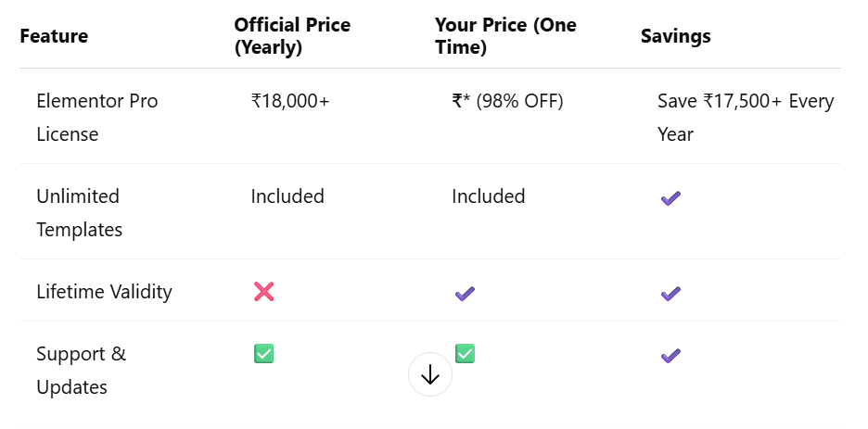The image size is (868, 429).
Task: Click the Your Price (One Time) header
Action: pos(505,37)
